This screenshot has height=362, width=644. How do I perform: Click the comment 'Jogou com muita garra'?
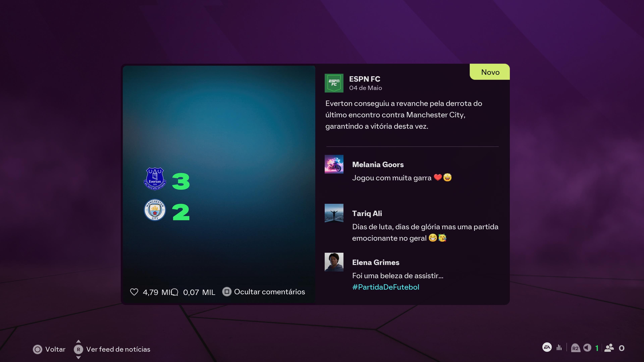coord(402,178)
